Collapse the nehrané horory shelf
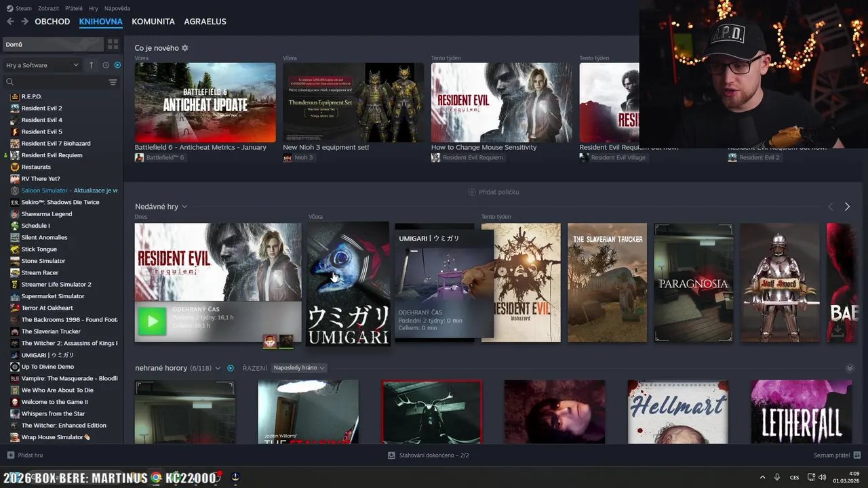Screen dimensions: 868x488 coord(850,368)
